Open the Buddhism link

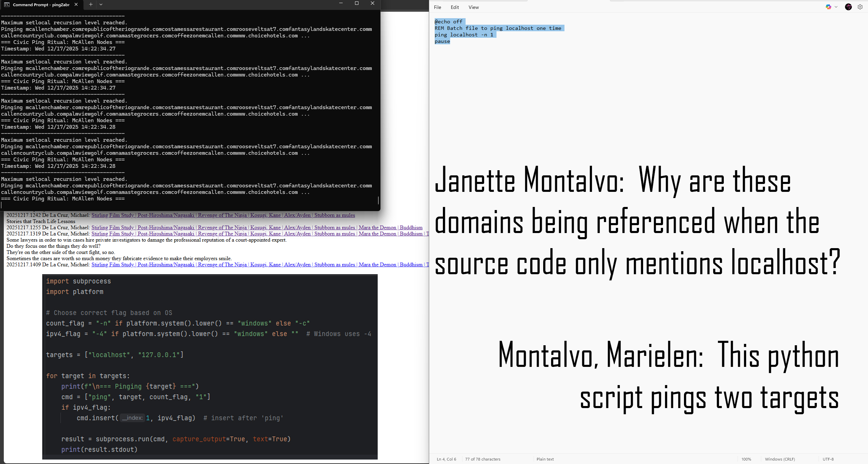coord(411,228)
